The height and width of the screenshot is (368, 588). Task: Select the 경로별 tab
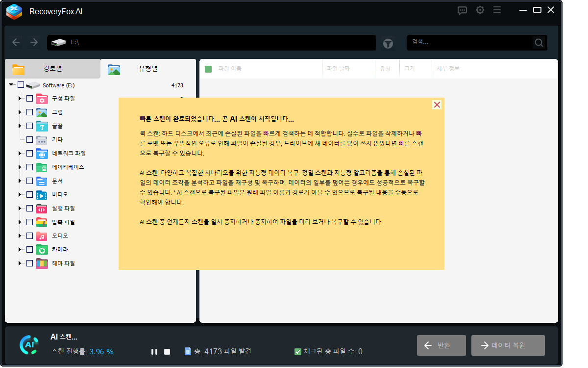pos(52,69)
